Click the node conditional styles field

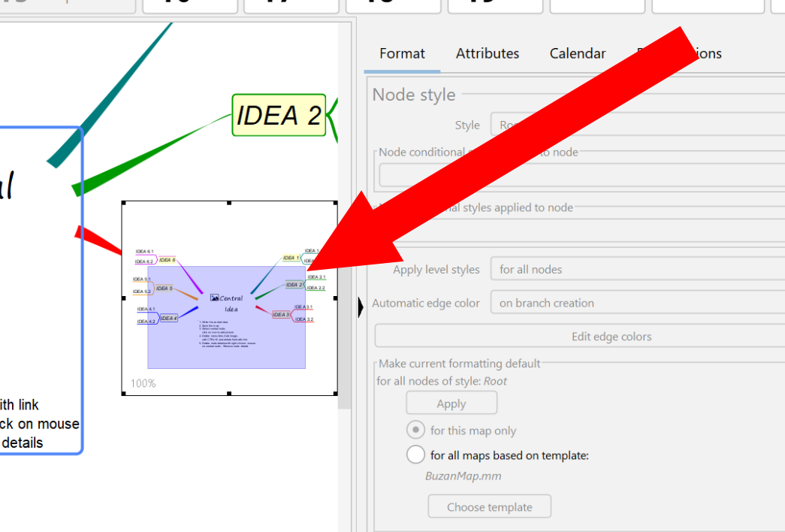click(581, 175)
